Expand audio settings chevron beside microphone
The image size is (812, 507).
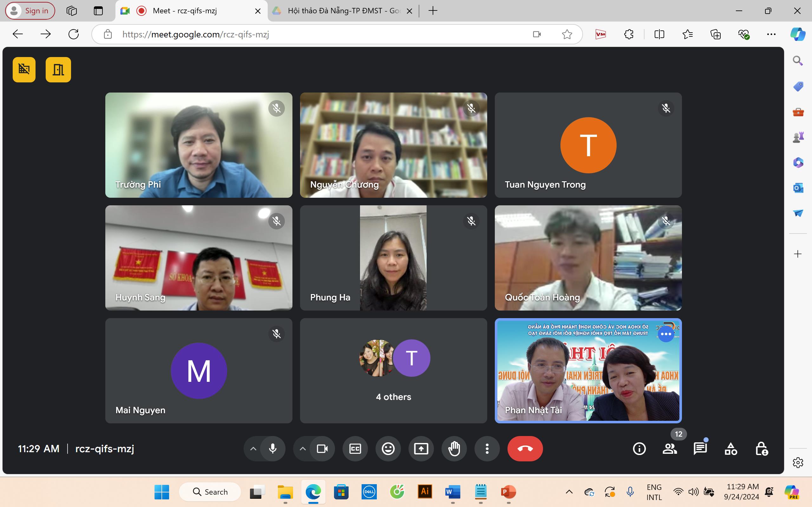coord(253,449)
